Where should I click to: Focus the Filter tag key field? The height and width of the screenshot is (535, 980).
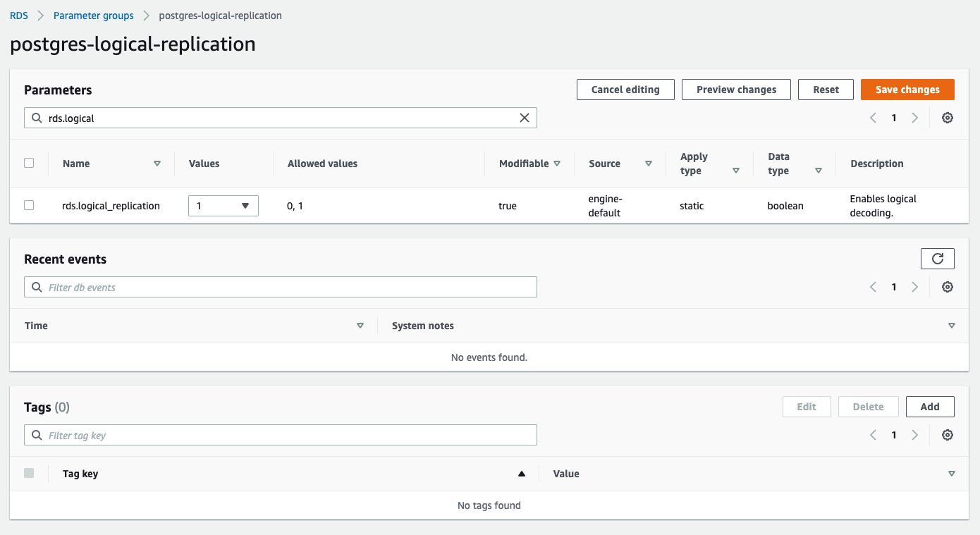[x=281, y=435]
